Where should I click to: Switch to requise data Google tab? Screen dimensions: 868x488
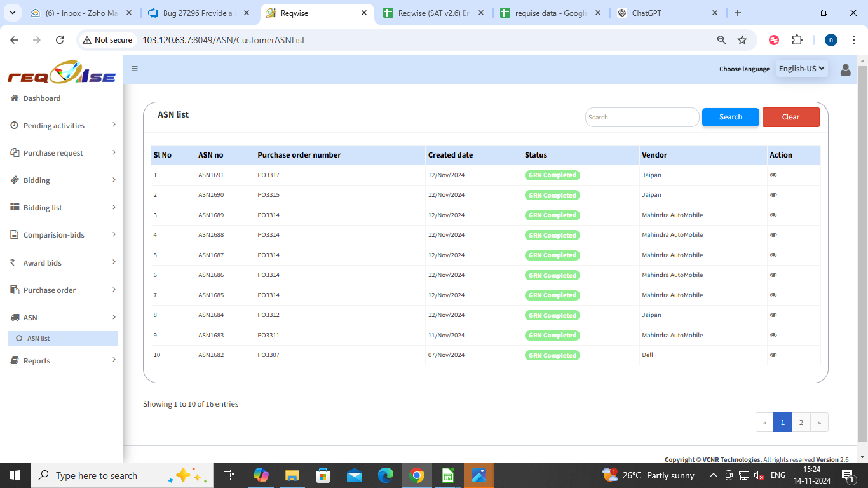551,13
